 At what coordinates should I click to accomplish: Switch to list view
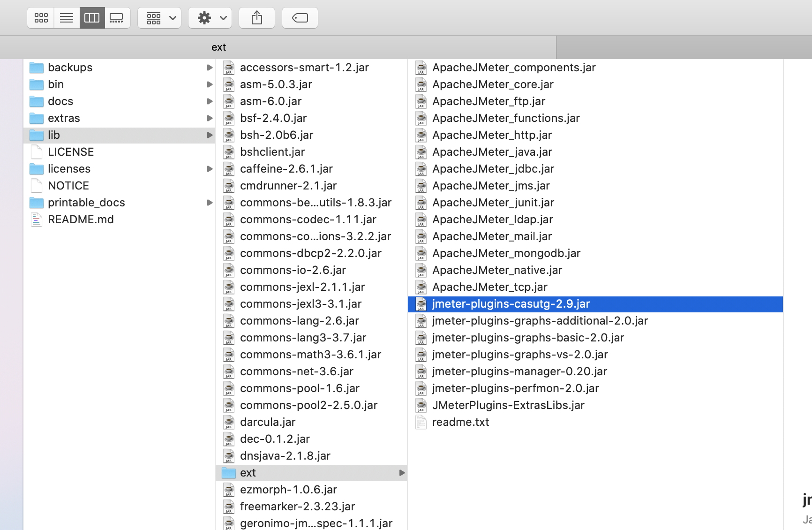pyautogui.click(x=67, y=18)
